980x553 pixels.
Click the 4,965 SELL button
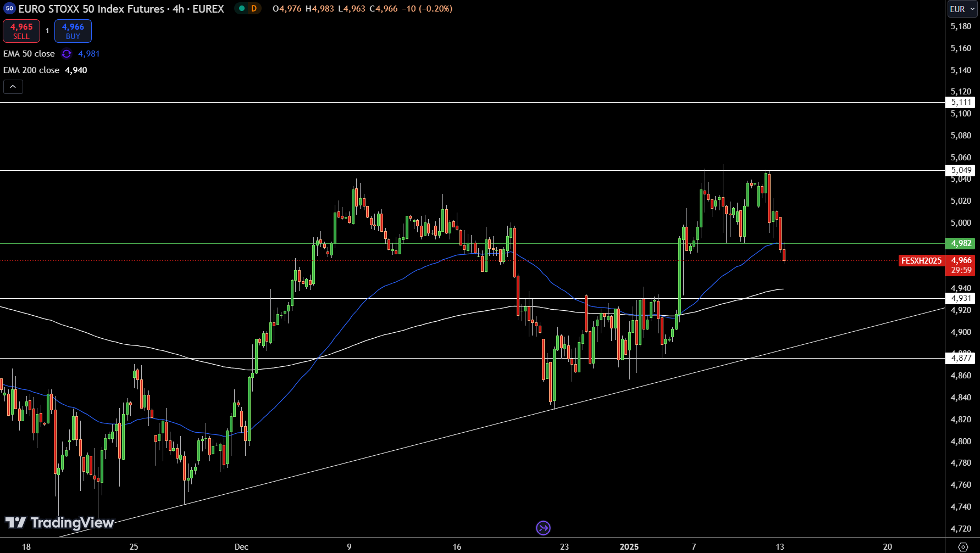click(21, 31)
